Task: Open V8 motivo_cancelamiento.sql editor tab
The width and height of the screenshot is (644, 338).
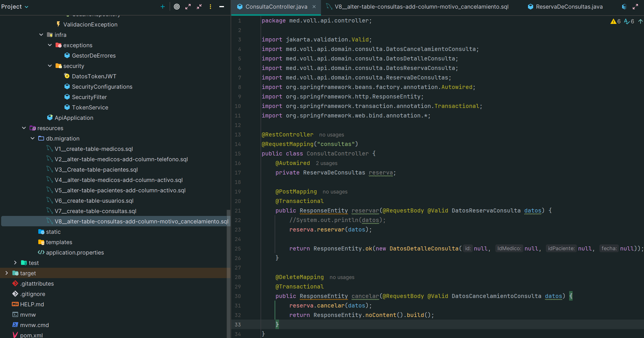Action: 417,7
